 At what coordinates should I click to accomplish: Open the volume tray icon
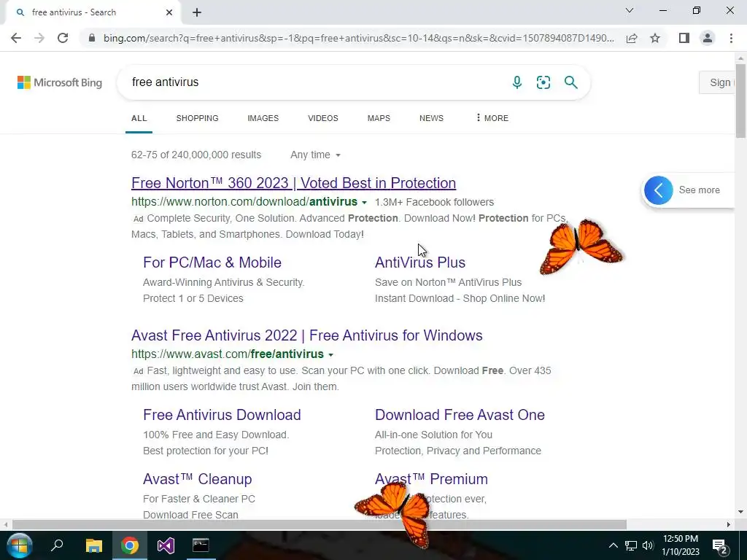pyautogui.click(x=648, y=545)
